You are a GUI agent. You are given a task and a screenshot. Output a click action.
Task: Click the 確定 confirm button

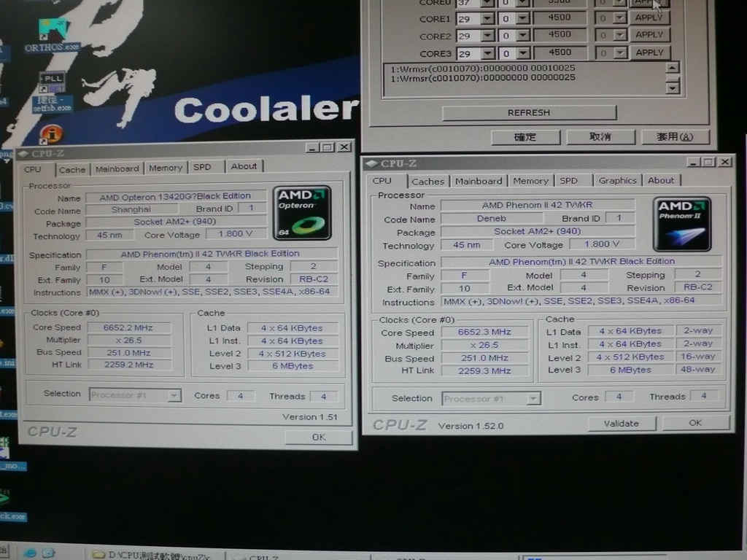click(525, 137)
